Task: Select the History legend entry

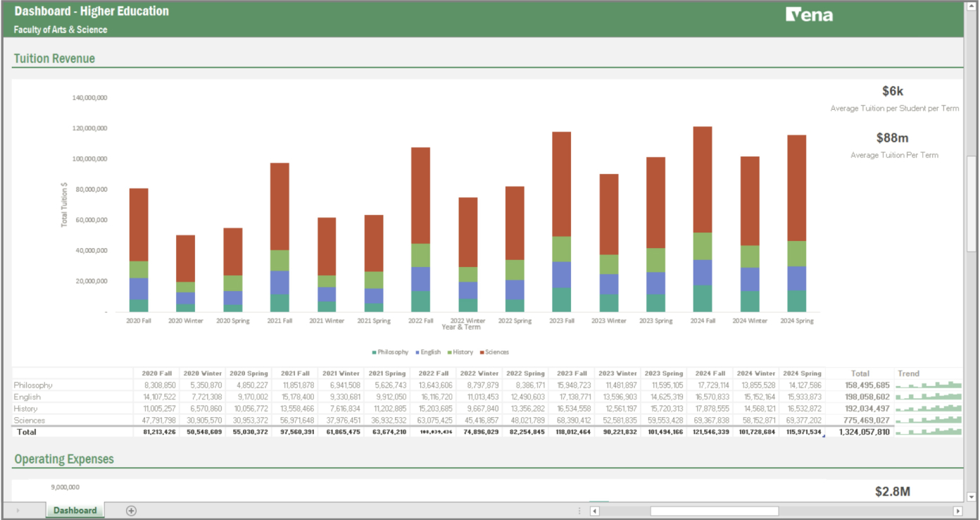Action: click(460, 352)
